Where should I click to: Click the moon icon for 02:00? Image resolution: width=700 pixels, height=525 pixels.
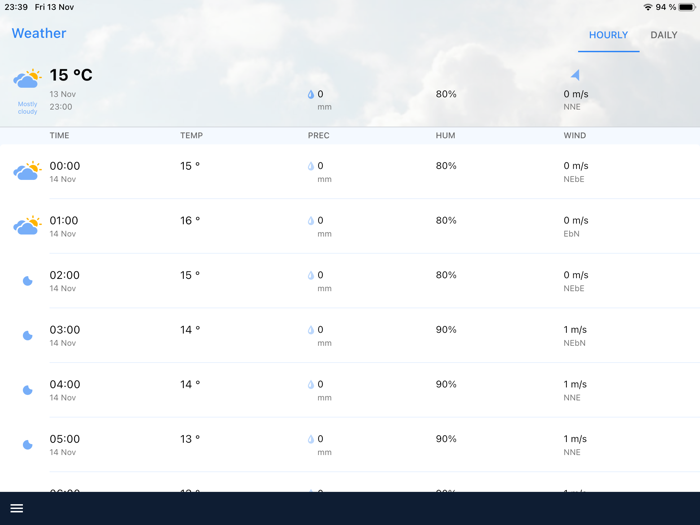(x=28, y=280)
